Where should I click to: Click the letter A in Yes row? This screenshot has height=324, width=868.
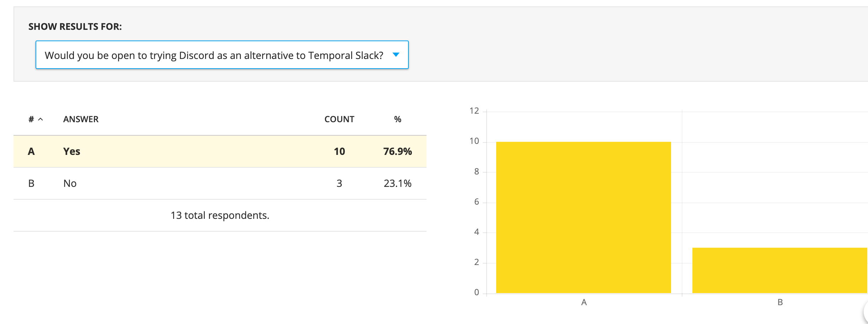(31, 151)
